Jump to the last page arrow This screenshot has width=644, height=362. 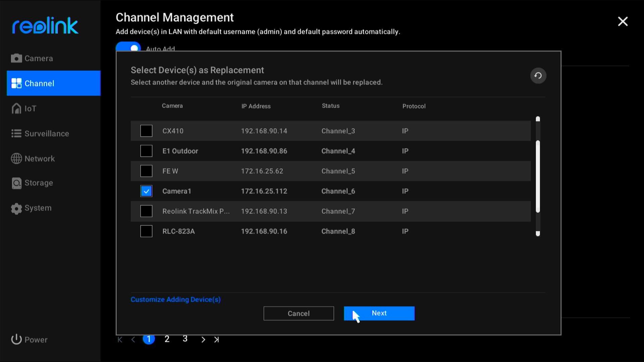coord(217,340)
